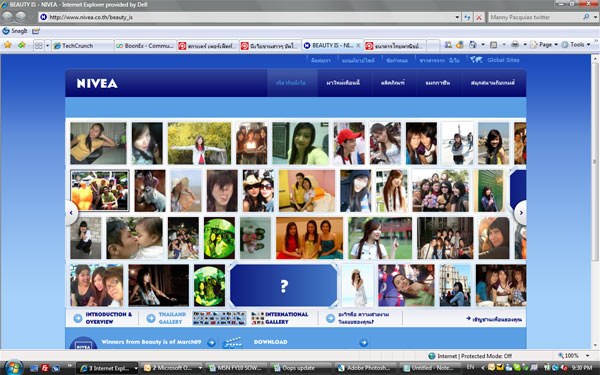Click the arrow icon right of Download
The image size is (600, 375).
[x=364, y=342]
